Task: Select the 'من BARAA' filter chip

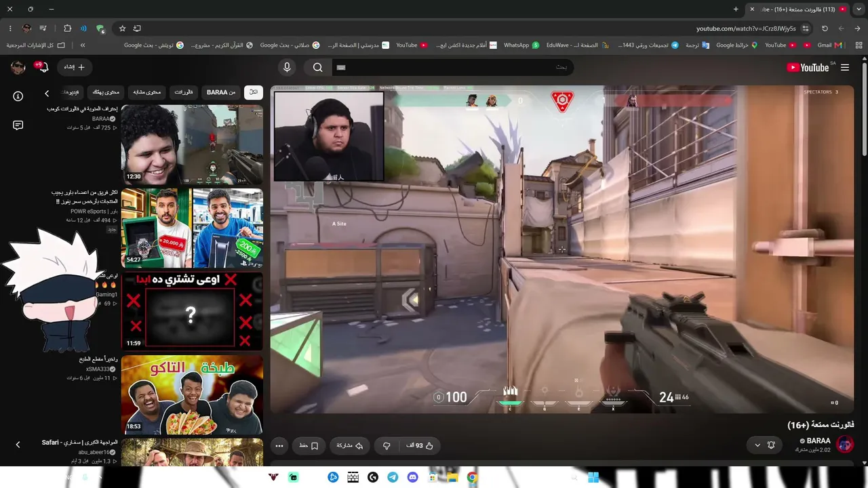Action: tap(221, 92)
